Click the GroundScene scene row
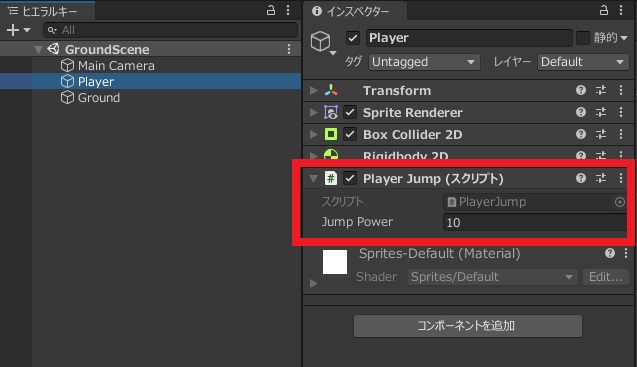Screen dimensions: 637x367 pos(150,49)
